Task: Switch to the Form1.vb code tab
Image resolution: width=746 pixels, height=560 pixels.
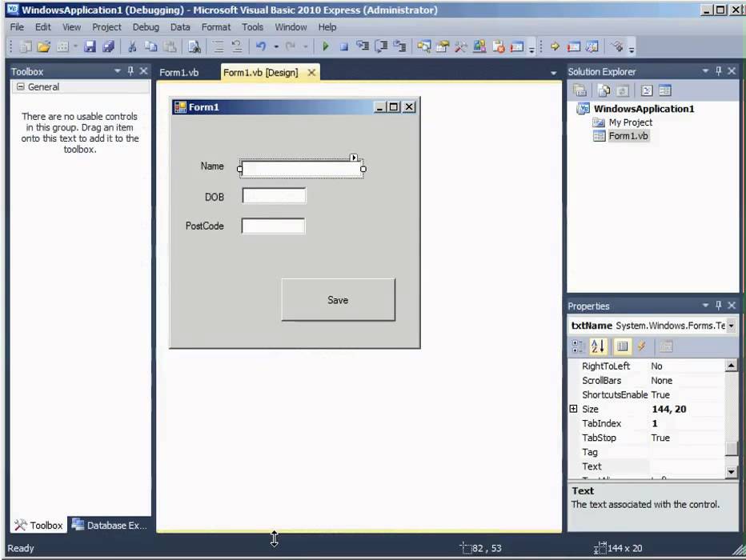Action: [178, 72]
